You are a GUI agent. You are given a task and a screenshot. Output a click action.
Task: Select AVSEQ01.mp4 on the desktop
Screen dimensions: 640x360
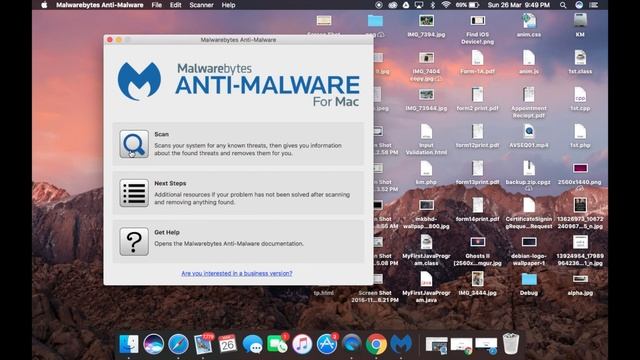pyautogui.click(x=529, y=131)
